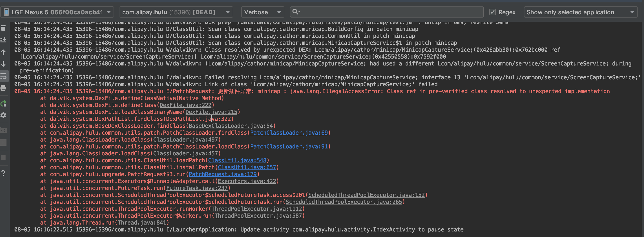
Task: Click the 'had used a different' dalvikvm line
Action: point(323,67)
